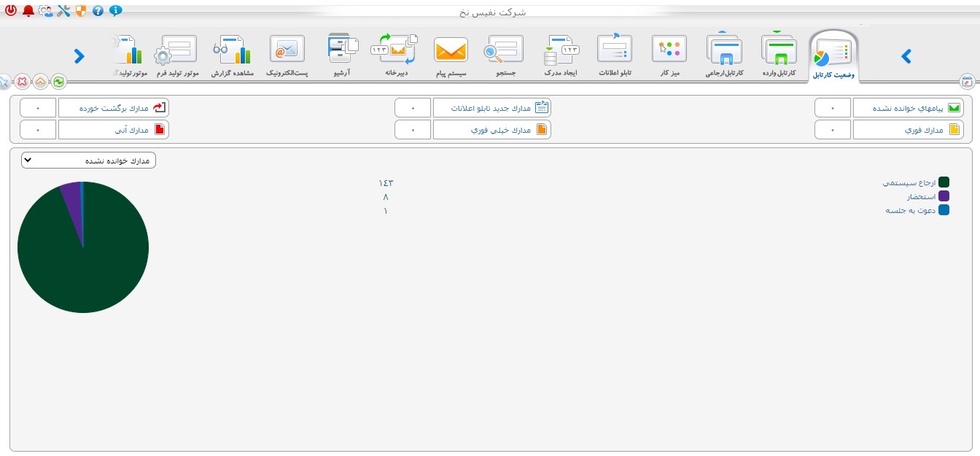Click the count box beside مدارك خيلي فوري
Screen dimensions: 980x456
[x=413, y=130]
